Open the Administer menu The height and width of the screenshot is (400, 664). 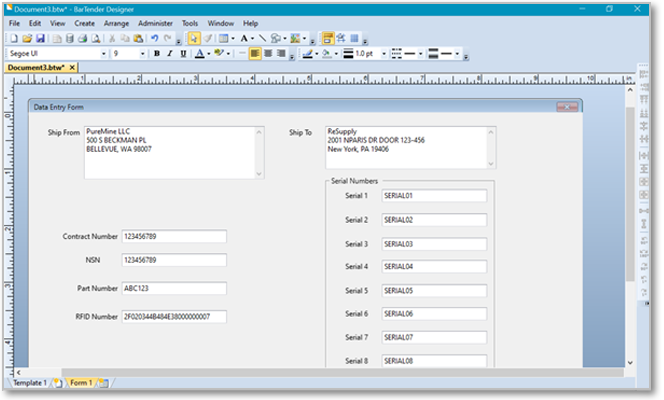pos(155,22)
